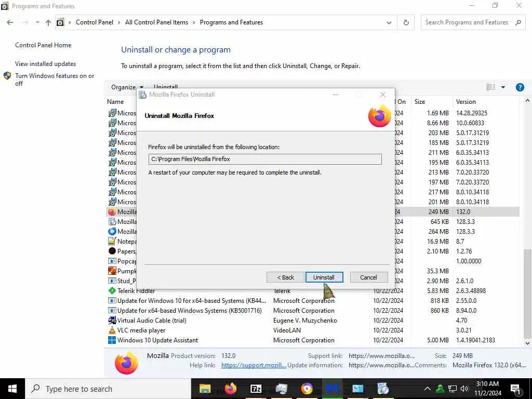532x399 pixels.
Task: Open the Organize dropdown menu
Action: click(x=127, y=87)
